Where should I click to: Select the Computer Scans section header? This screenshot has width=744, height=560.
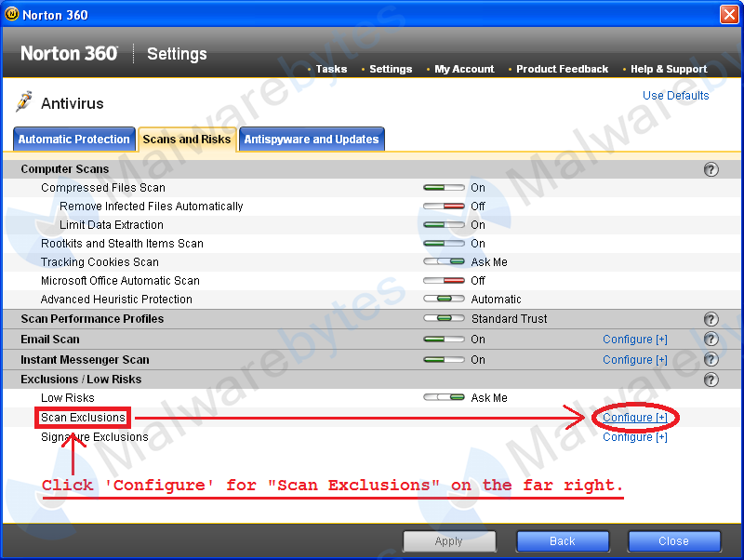point(65,169)
